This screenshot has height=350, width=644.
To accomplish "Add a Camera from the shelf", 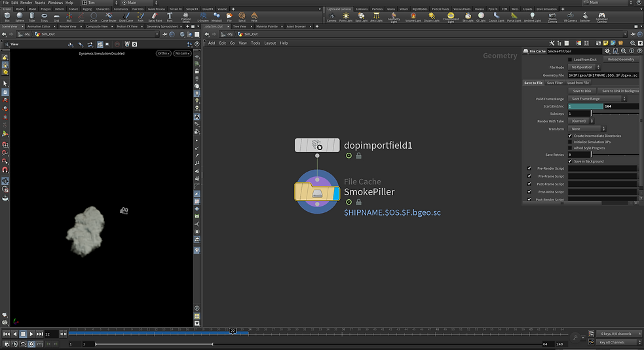I will point(331,17).
